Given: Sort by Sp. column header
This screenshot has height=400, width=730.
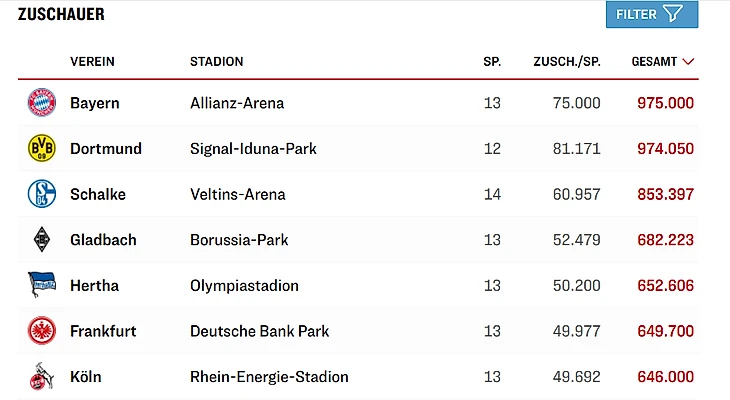Looking at the screenshot, I should [x=492, y=61].
